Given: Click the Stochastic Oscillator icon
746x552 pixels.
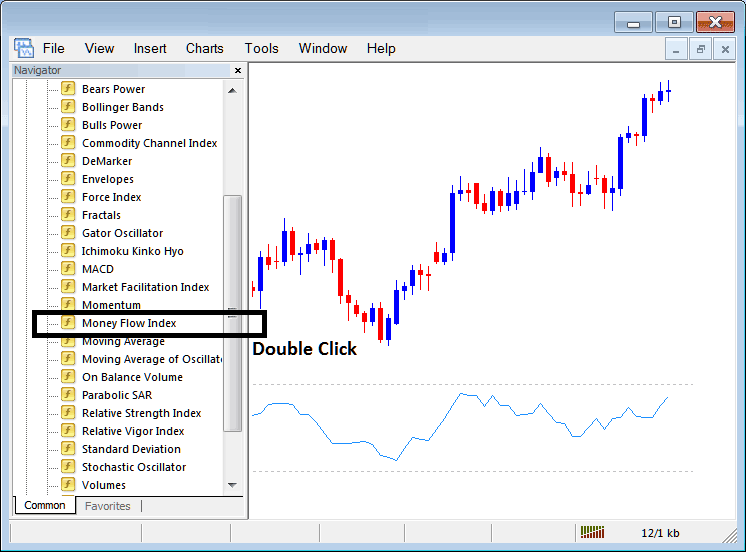Looking at the screenshot, I should pyautogui.click(x=68, y=467).
